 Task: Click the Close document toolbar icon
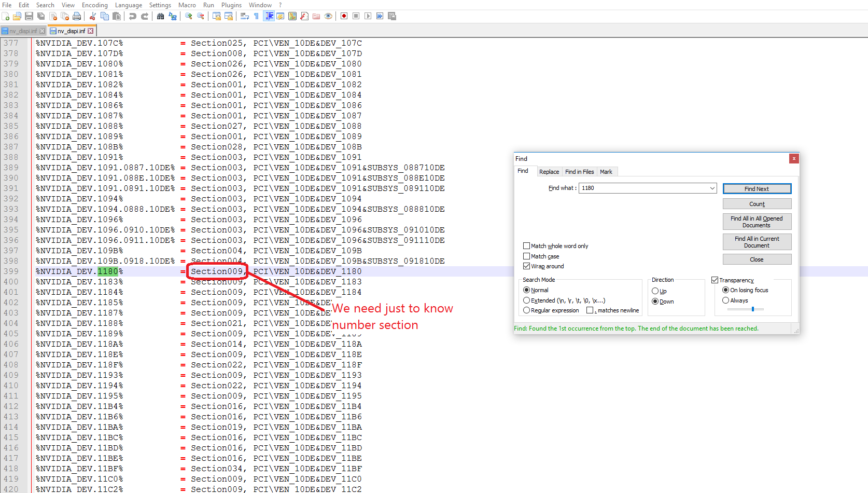53,16
